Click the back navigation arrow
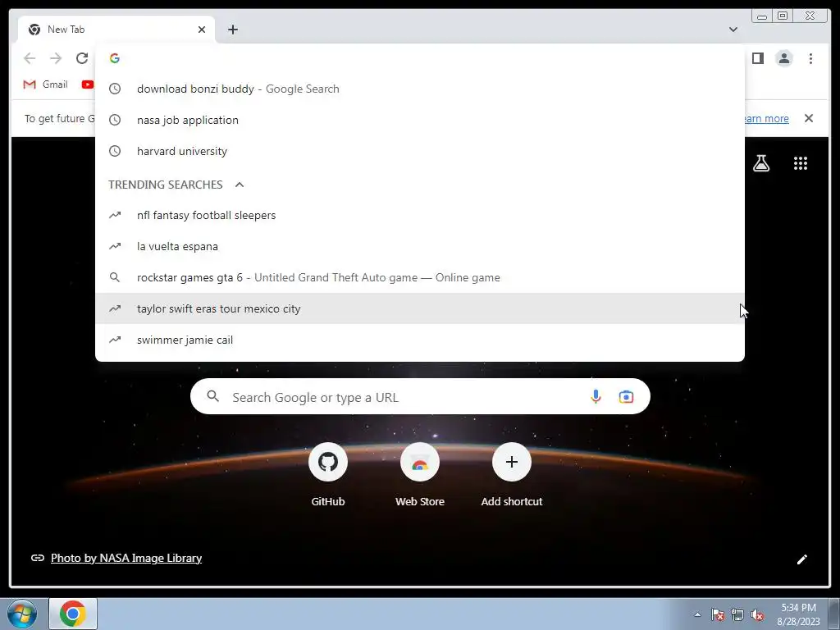 tap(30, 58)
